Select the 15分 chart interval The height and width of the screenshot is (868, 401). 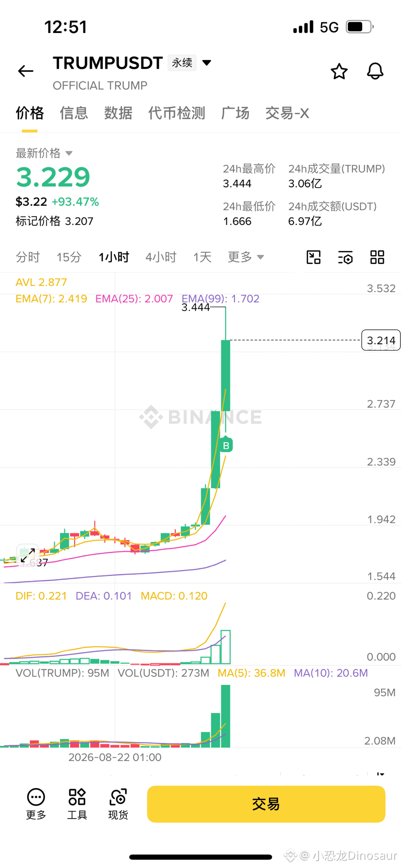tap(69, 257)
